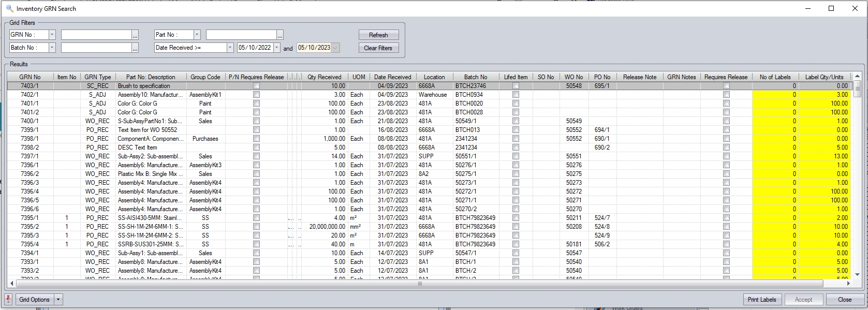Open the Grid Options dropdown arrow
The width and height of the screenshot is (868, 310).
[x=58, y=300]
